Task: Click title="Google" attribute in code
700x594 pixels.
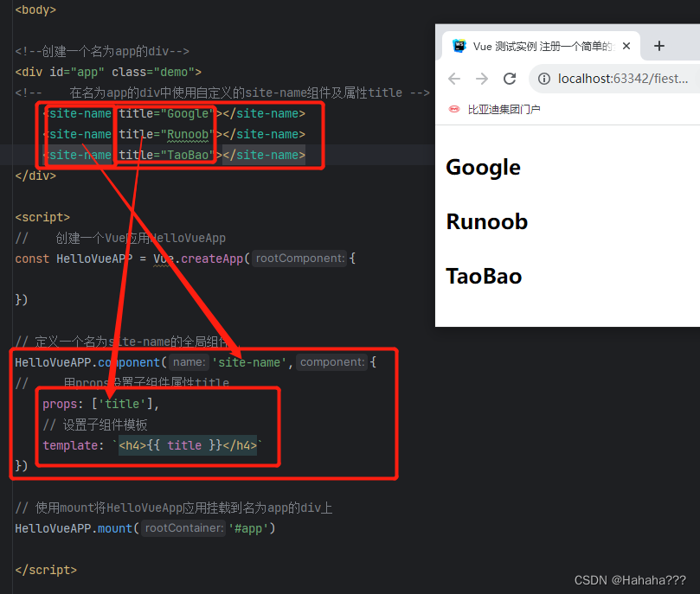Action: pyautogui.click(x=167, y=114)
